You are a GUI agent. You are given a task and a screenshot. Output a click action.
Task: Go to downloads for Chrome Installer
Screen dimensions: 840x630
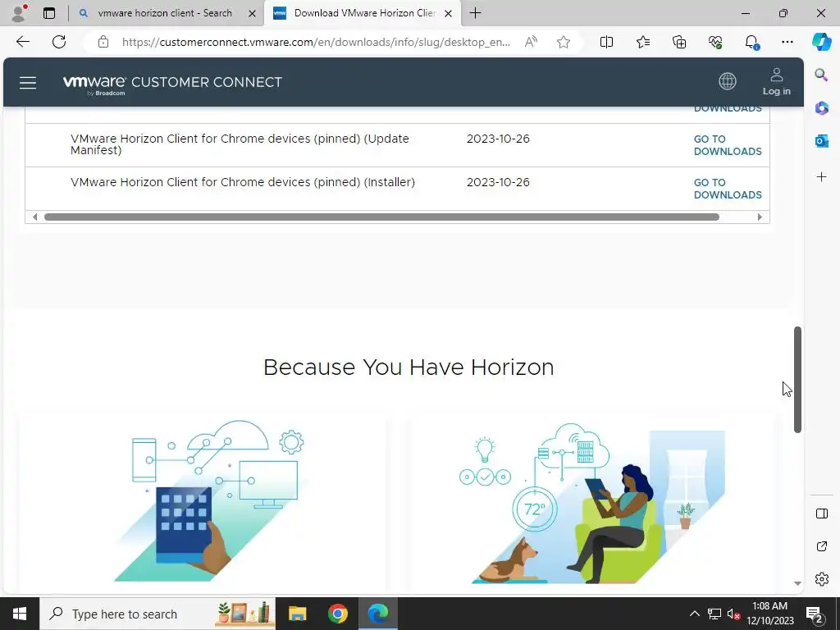728,189
